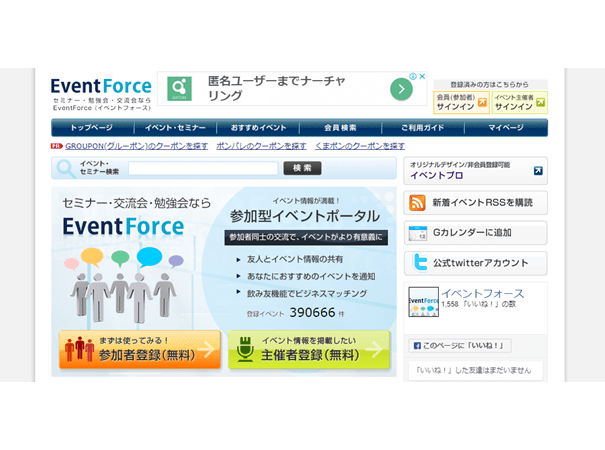Open the ご利用ガイド menu item

423,128
